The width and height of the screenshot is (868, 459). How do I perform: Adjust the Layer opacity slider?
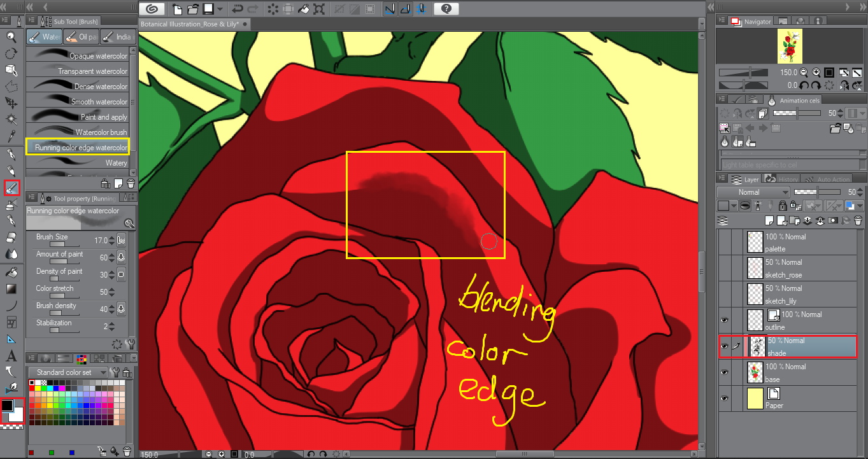(817, 192)
